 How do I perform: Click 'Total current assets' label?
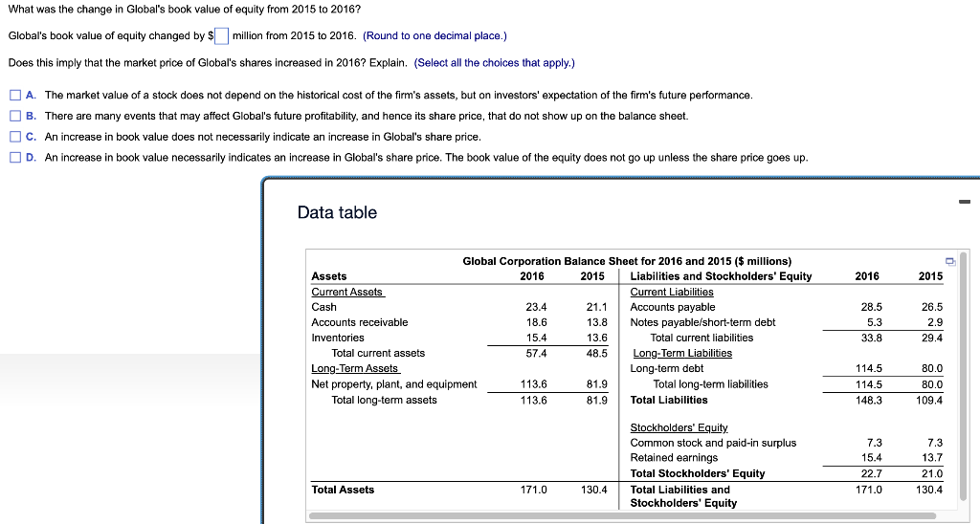point(377,353)
